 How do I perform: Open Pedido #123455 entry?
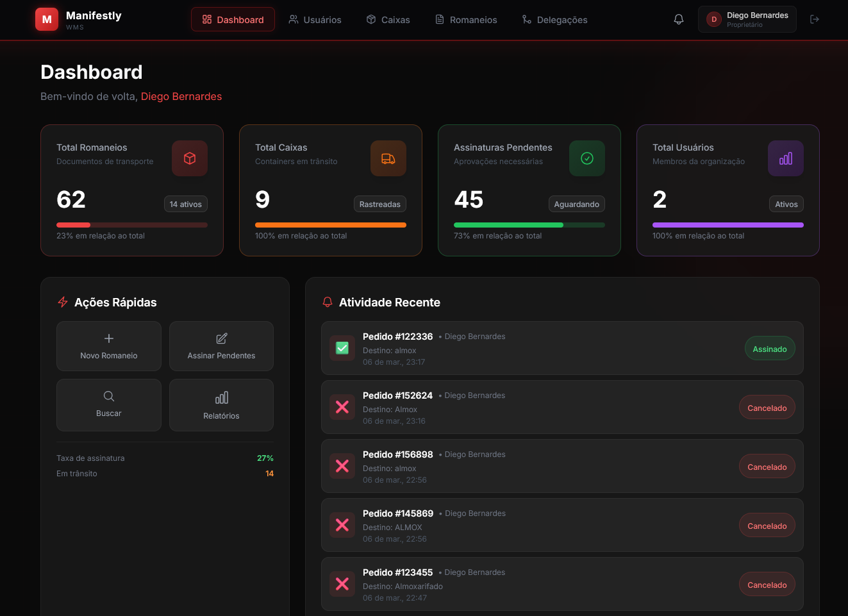click(x=562, y=584)
